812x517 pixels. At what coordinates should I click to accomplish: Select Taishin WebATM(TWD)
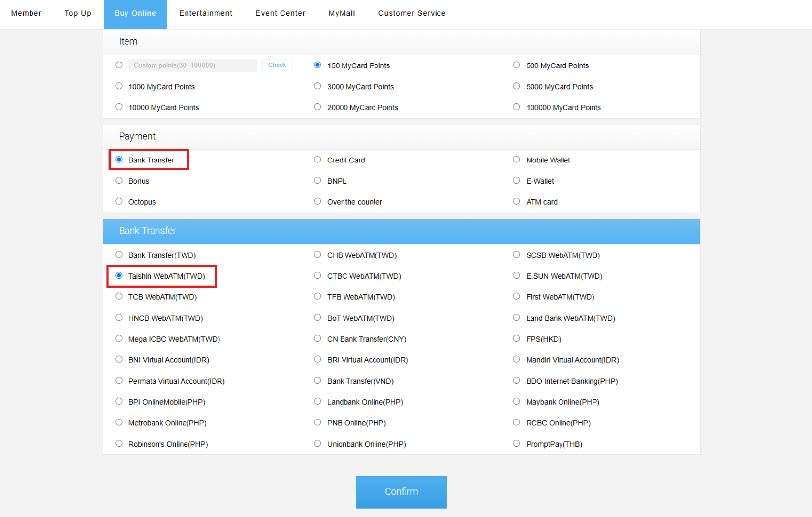(119, 276)
